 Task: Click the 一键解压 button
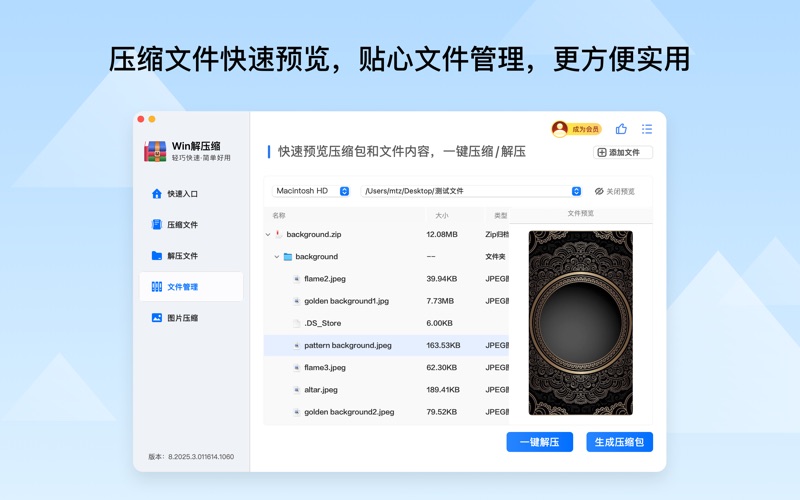tap(539, 442)
